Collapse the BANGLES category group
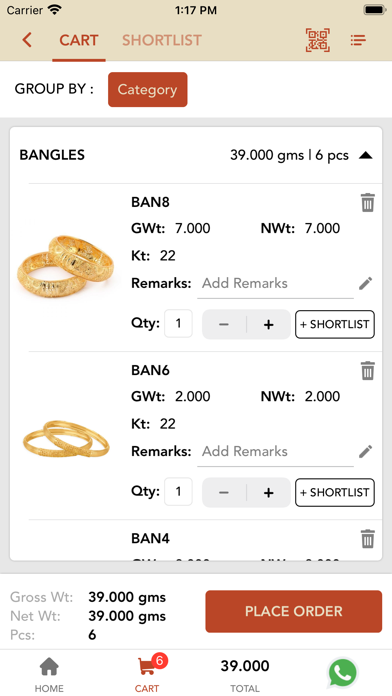 point(366,155)
